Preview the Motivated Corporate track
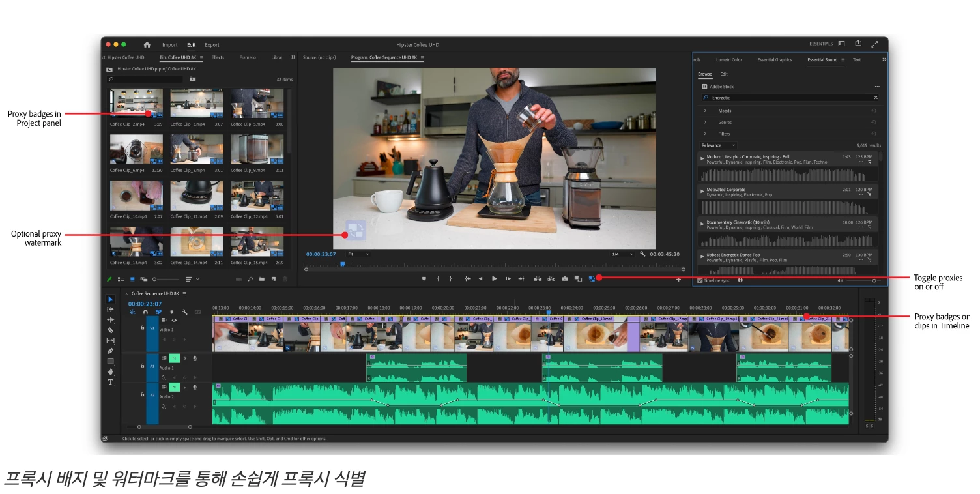 [702, 190]
